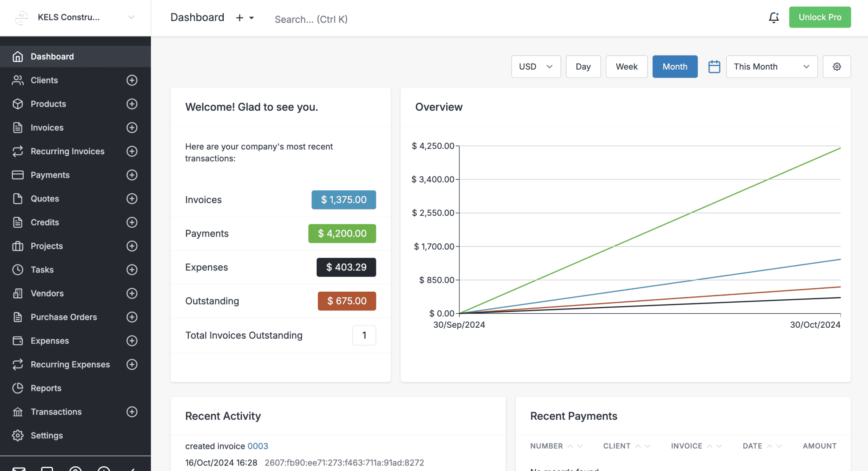This screenshot has width=868, height=471.
Task: Switch to the Week view tab
Action: tap(626, 67)
